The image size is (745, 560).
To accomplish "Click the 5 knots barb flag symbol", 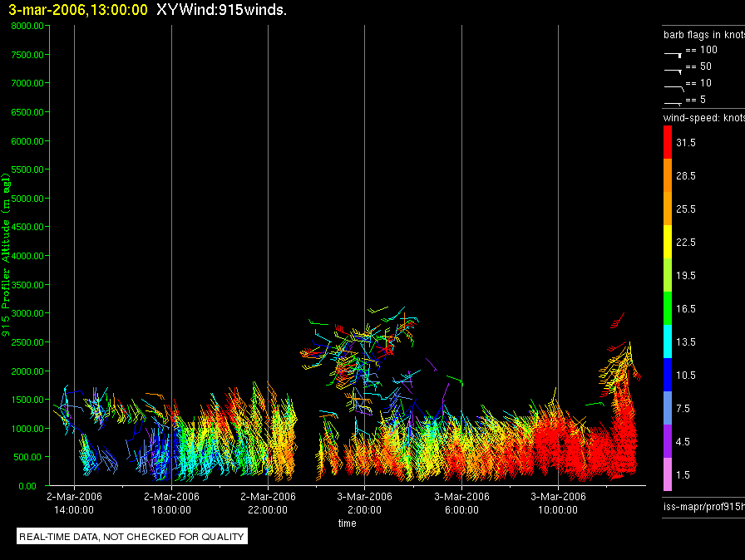I will tap(673, 103).
